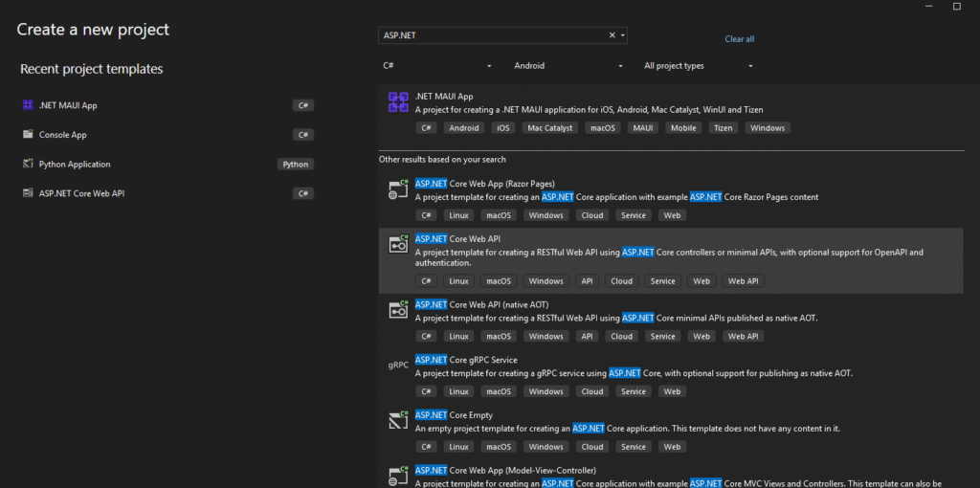Click the Python Application icon in recent templates
The height and width of the screenshot is (488, 980).
pyautogui.click(x=28, y=164)
